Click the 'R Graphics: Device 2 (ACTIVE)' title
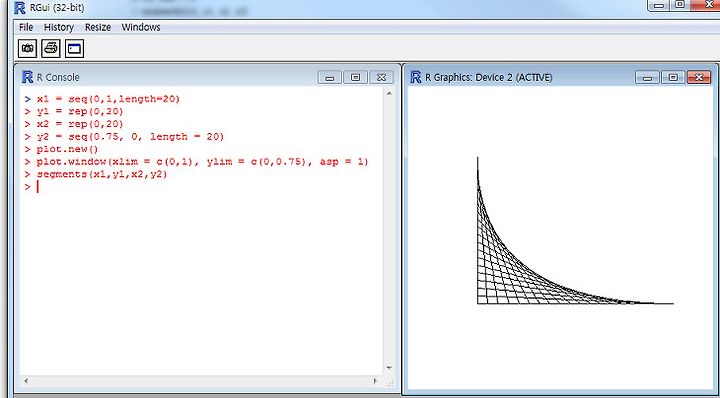The height and width of the screenshot is (398, 720). point(489,77)
